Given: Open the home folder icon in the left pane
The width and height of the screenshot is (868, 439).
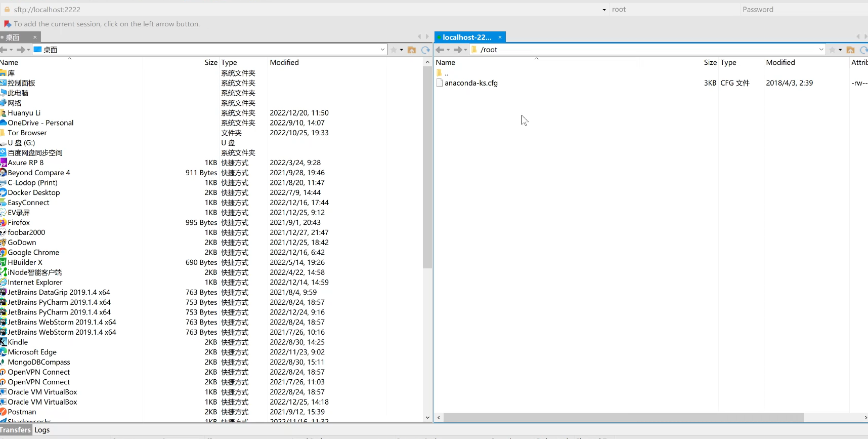Looking at the screenshot, I should 412,50.
